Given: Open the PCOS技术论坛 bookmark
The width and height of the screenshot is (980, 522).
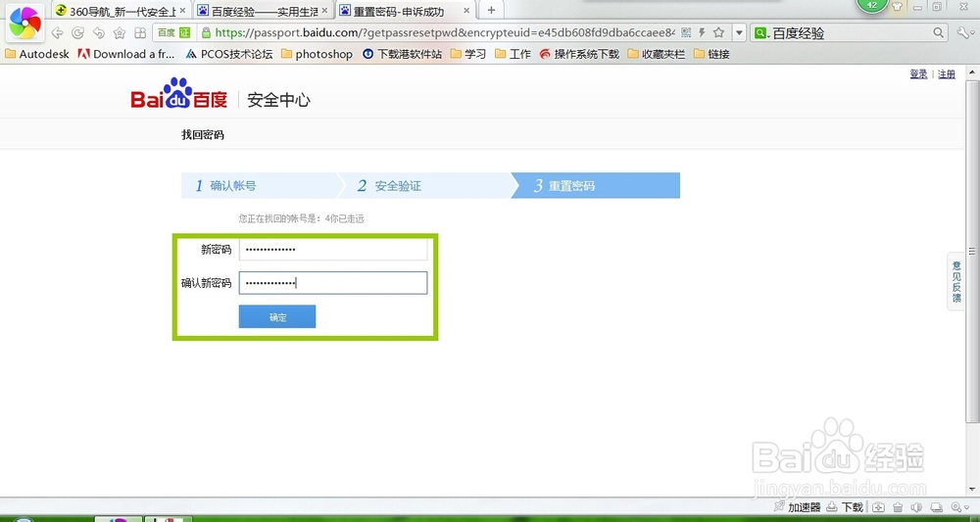Looking at the screenshot, I should [229, 54].
